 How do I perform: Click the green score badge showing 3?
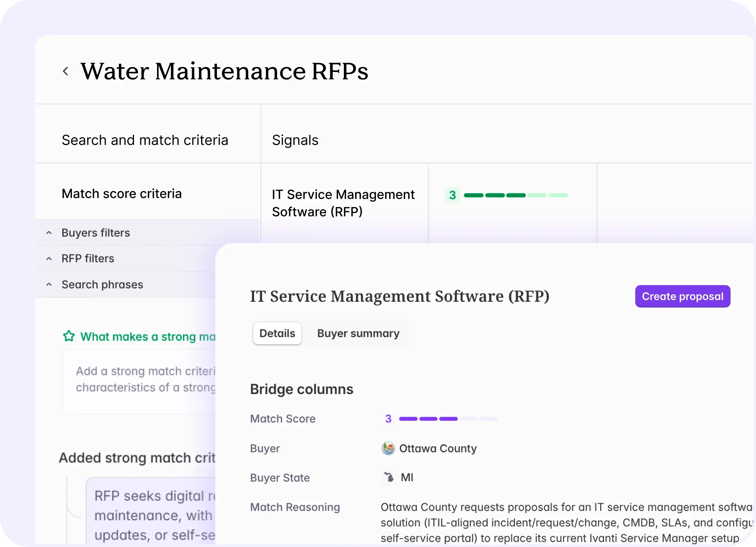tap(452, 195)
